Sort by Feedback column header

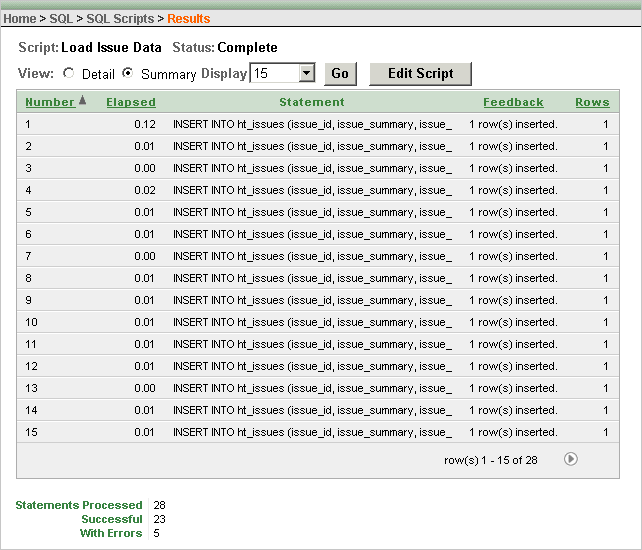[x=513, y=102]
